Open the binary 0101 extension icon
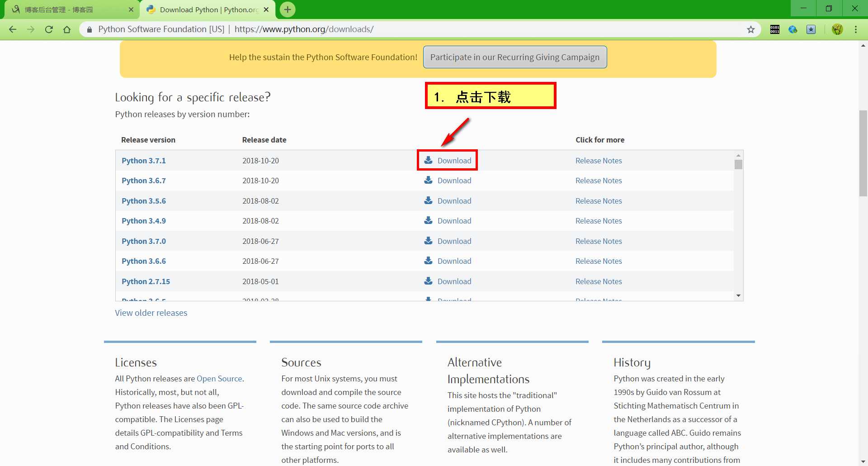Screen dimensions: 868x466 (x=775, y=29)
